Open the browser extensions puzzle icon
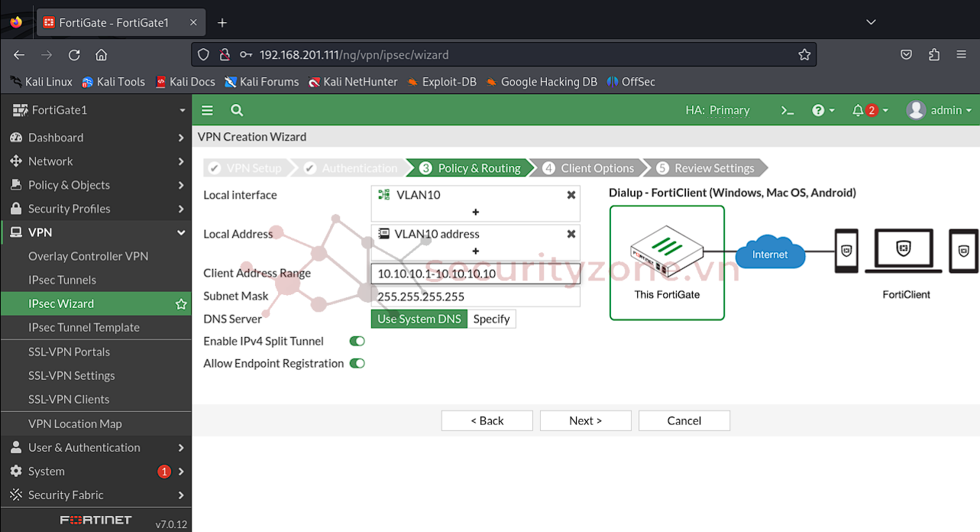The image size is (980, 532). 934,55
